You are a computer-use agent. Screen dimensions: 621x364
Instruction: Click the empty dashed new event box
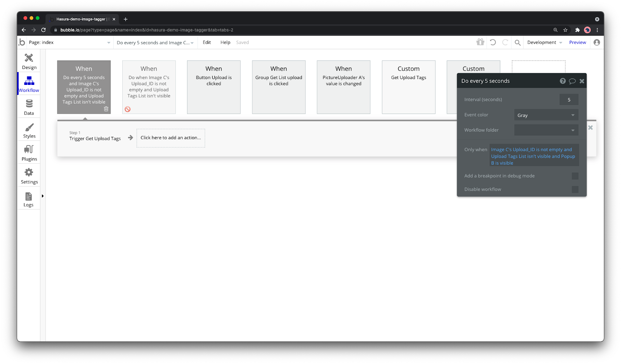[539, 67]
